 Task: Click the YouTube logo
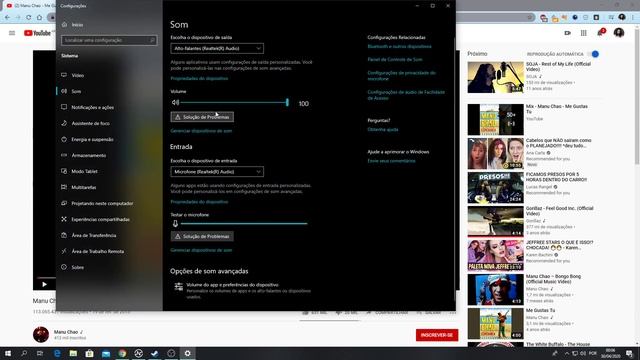click(x=38, y=33)
